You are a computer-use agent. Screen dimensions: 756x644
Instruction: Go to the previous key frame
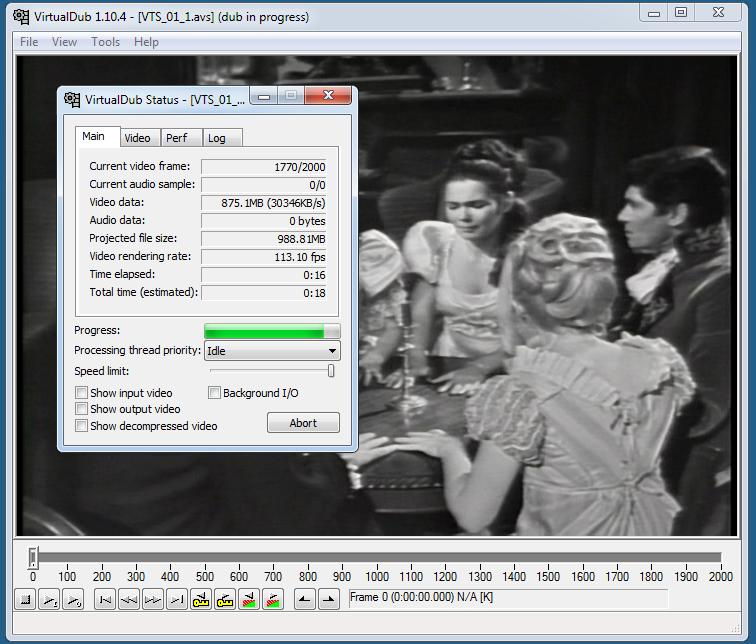click(x=201, y=599)
